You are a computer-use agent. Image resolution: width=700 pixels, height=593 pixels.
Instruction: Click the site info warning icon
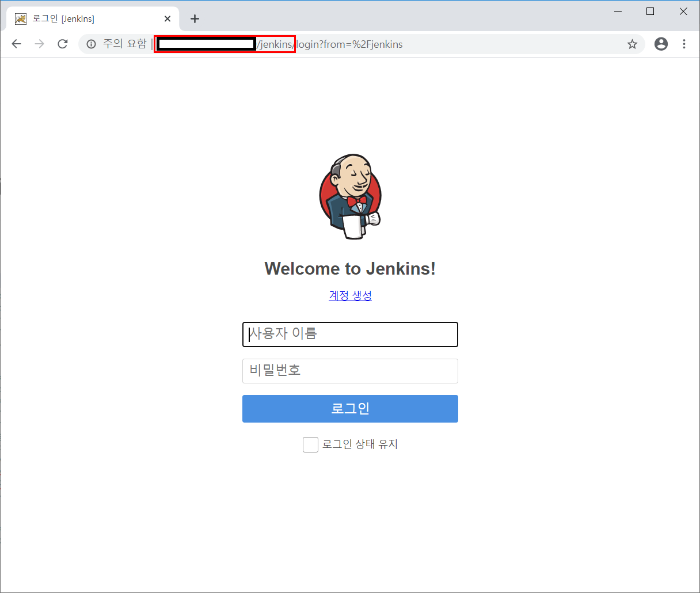pyautogui.click(x=91, y=44)
